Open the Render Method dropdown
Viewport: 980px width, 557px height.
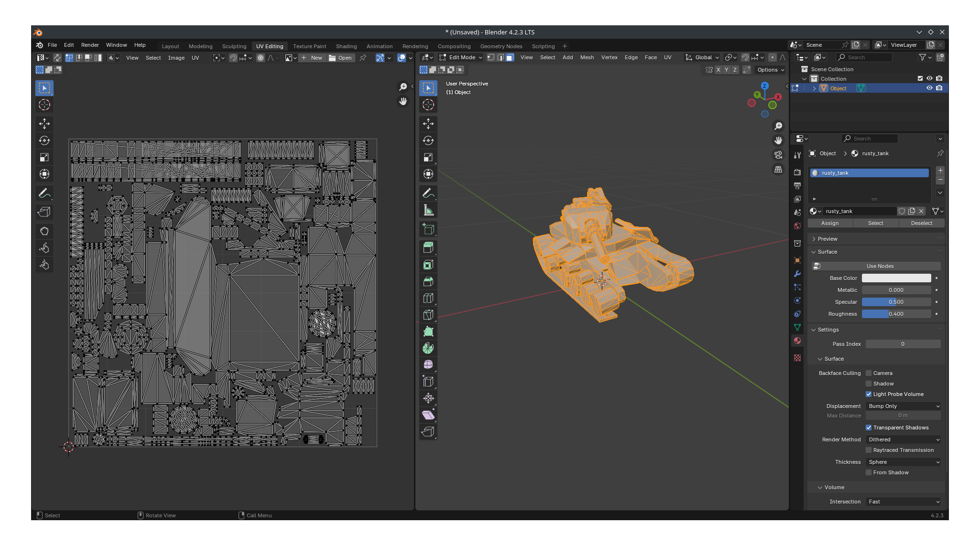[904, 439]
